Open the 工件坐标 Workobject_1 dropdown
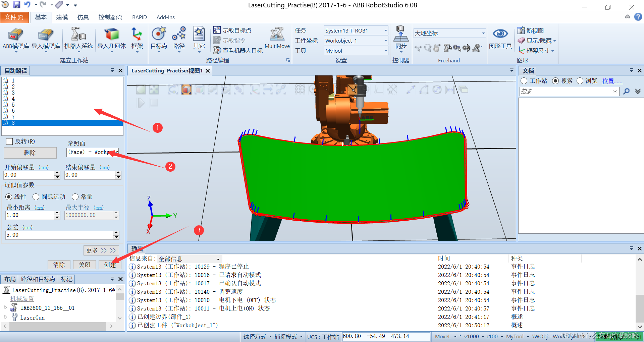Screen dimensions: 644x342 coord(385,41)
